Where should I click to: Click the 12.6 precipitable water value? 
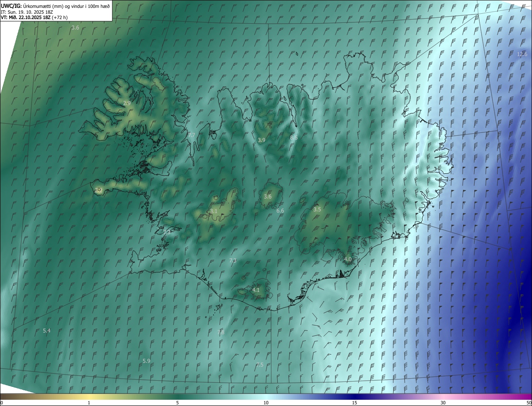tap(522, 54)
